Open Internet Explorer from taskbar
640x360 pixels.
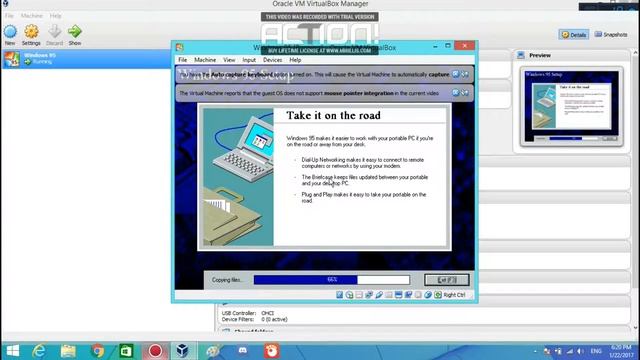39,351
